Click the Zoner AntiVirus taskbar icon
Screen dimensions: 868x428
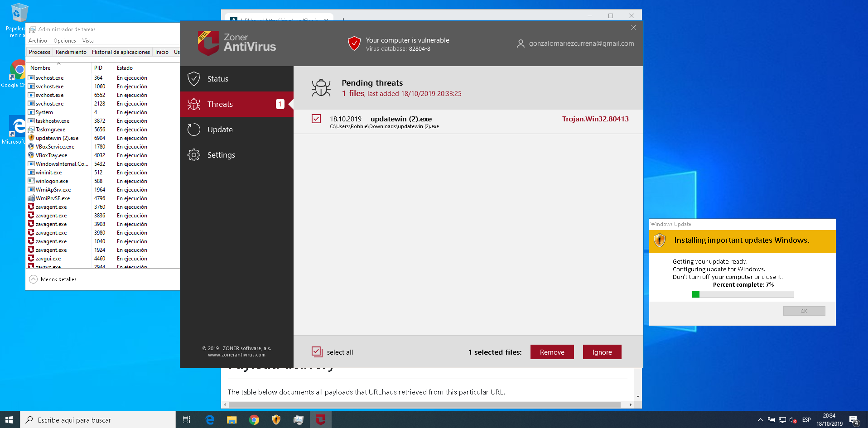[x=321, y=420]
